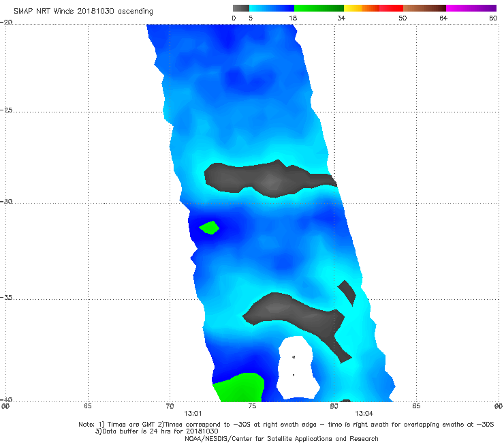The image size is (504, 443).
Task: Click colorbar label 34
Action: click(x=341, y=18)
